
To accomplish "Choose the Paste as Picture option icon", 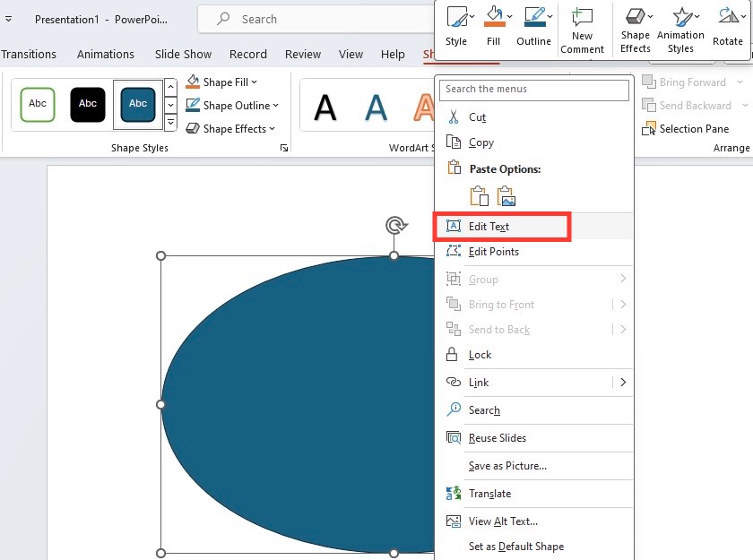I will point(506,196).
